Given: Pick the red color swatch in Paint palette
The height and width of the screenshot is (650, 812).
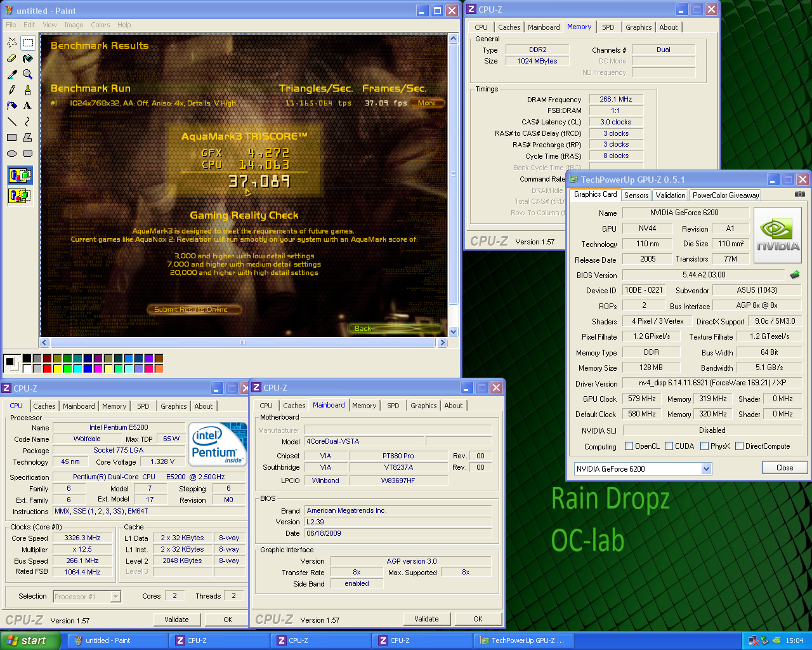Looking at the screenshot, I should [x=47, y=368].
